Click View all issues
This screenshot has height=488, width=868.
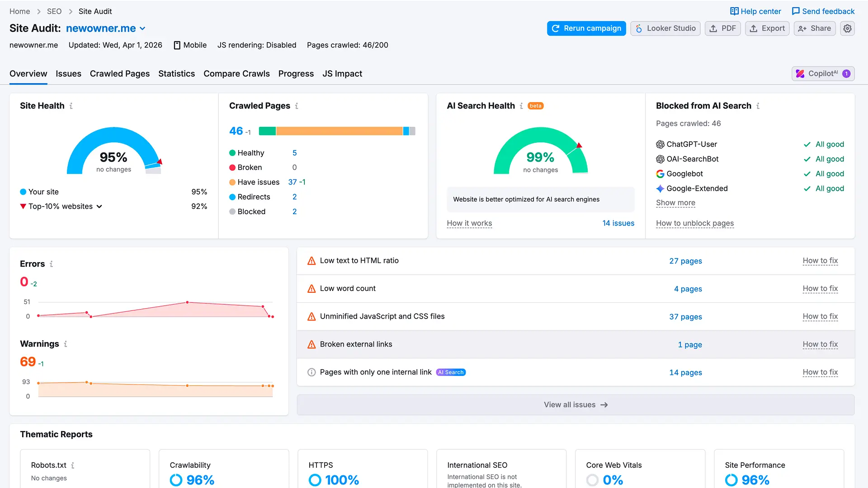[x=575, y=404]
